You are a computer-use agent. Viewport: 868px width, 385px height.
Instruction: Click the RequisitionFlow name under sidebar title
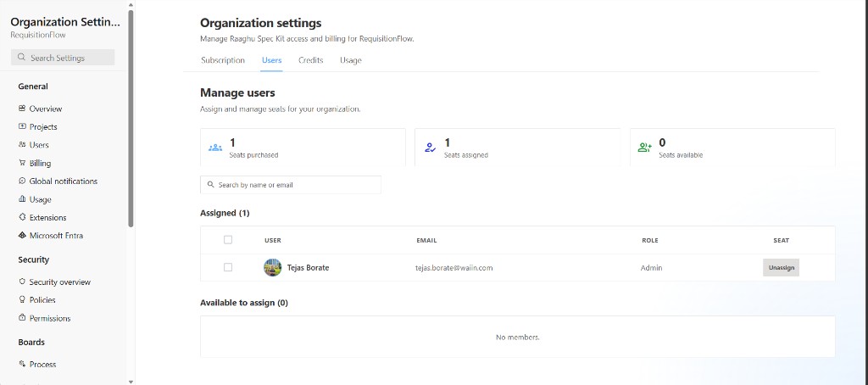(38, 35)
